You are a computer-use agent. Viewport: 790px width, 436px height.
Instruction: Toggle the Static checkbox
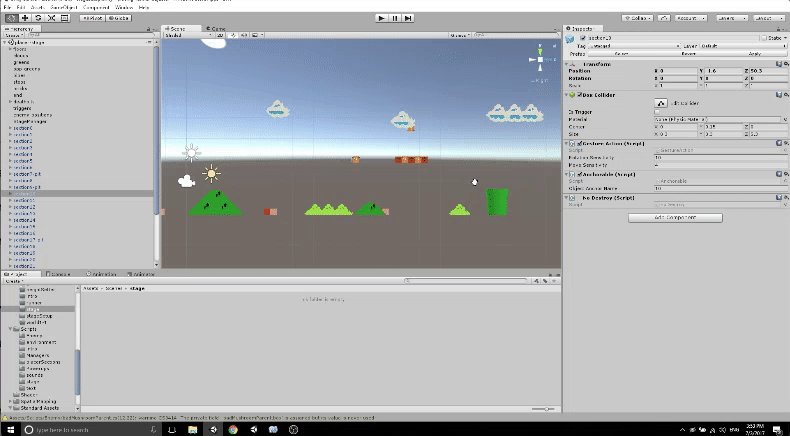click(764, 38)
